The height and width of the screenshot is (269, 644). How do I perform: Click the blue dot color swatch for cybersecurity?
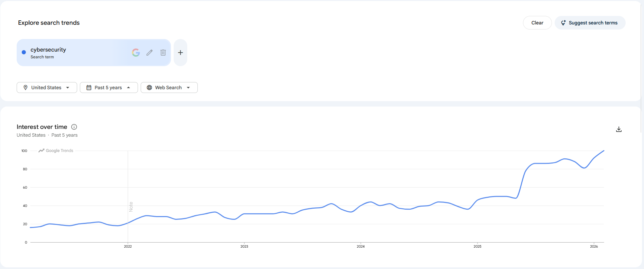tap(24, 52)
